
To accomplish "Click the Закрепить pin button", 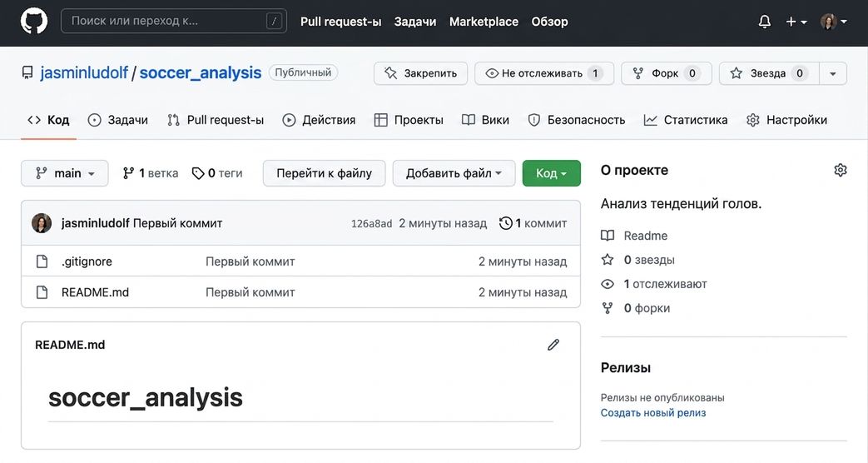I will coord(421,73).
